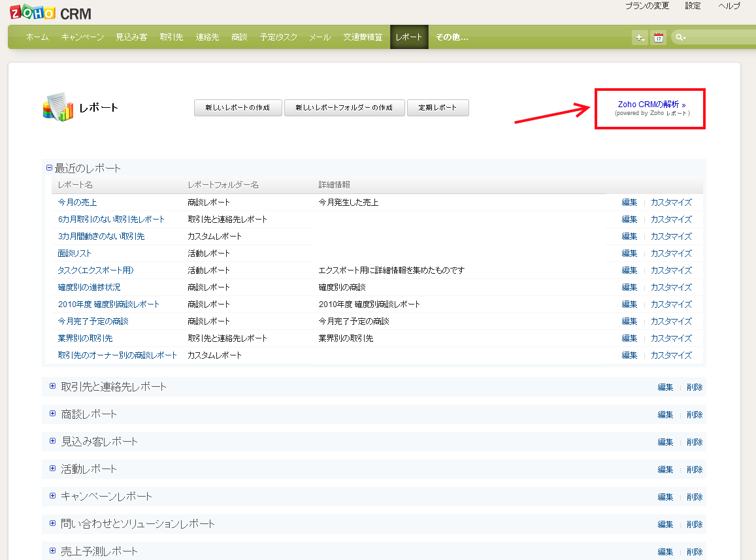Expand the 見込み客レポート folder
The height and width of the screenshot is (560, 756).
tap(53, 441)
